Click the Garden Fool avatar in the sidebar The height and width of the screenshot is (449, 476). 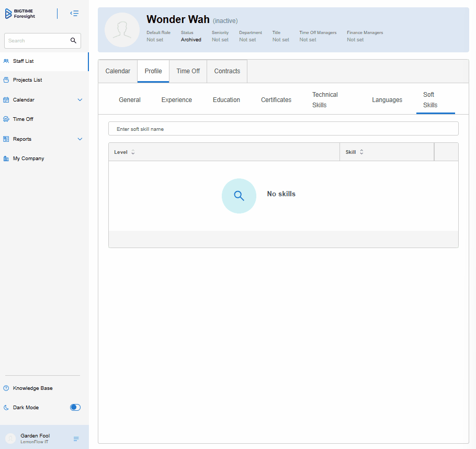(10, 439)
